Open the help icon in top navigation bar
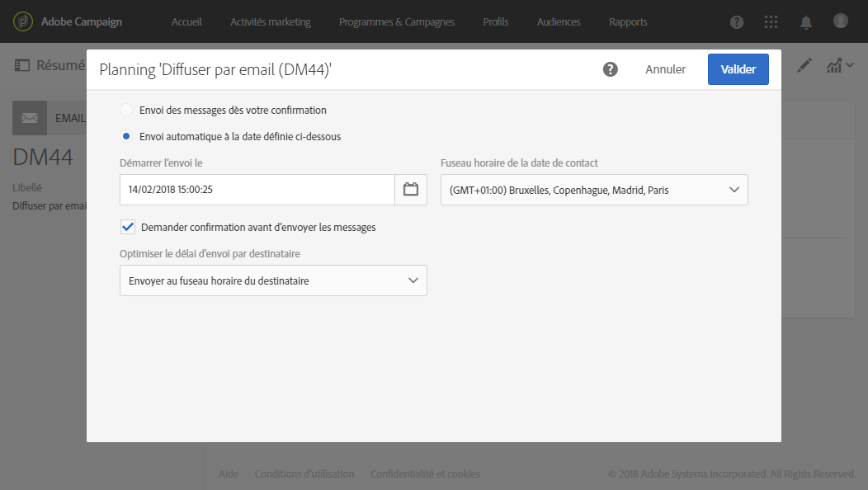The width and height of the screenshot is (868, 490). [736, 22]
